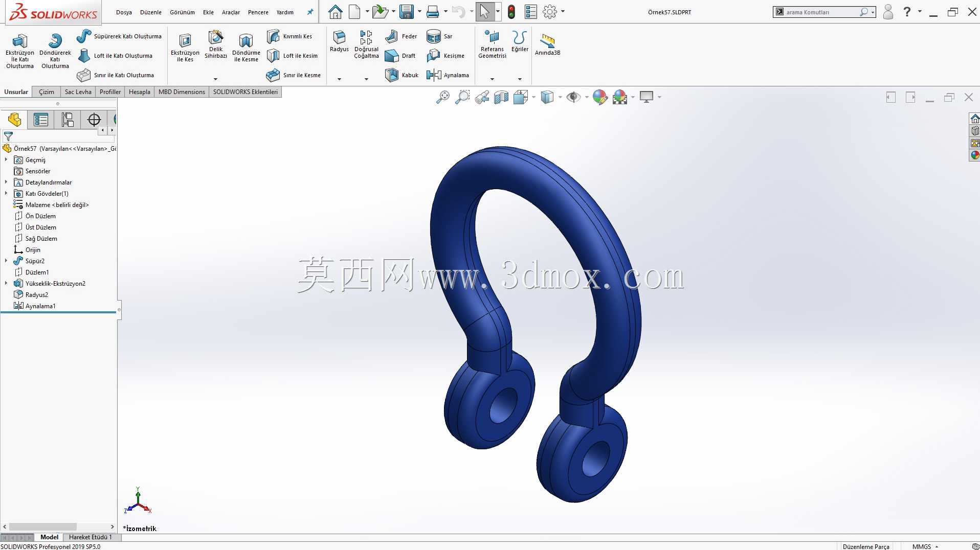
Task: Click the Section View icon
Action: [501, 97]
